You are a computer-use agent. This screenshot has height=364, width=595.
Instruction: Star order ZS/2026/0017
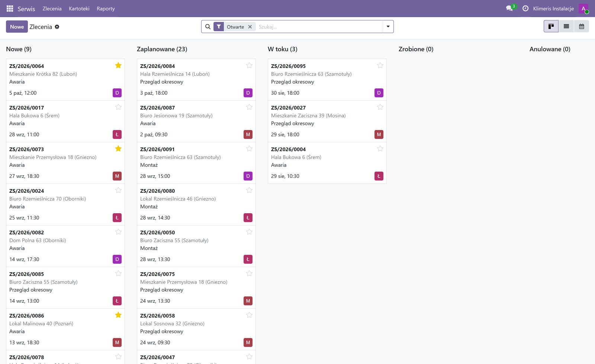click(x=118, y=107)
